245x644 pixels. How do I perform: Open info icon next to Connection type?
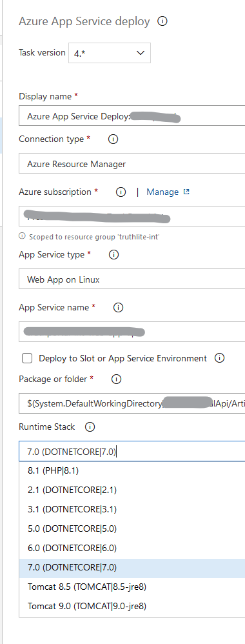113,139
